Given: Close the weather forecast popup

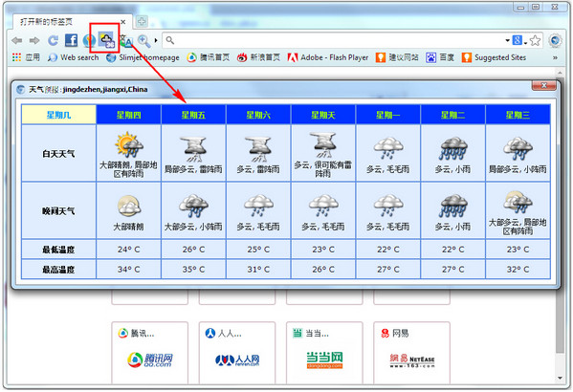Looking at the screenshot, I should click(543, 85).
